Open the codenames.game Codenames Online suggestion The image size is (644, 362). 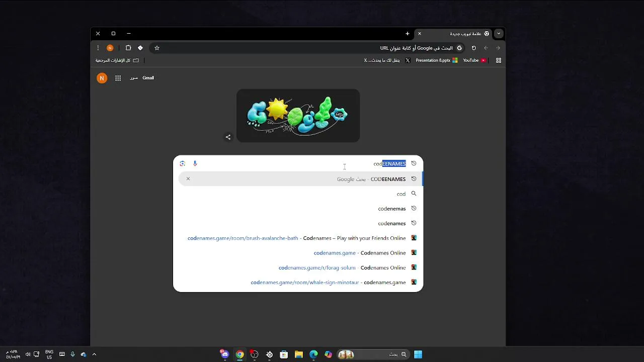pos(298,252)
